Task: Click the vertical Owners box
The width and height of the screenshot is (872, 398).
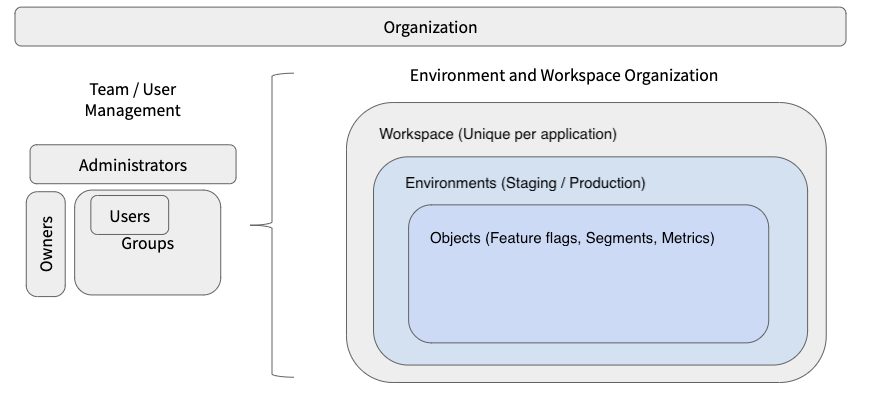Action: (46, 244)
